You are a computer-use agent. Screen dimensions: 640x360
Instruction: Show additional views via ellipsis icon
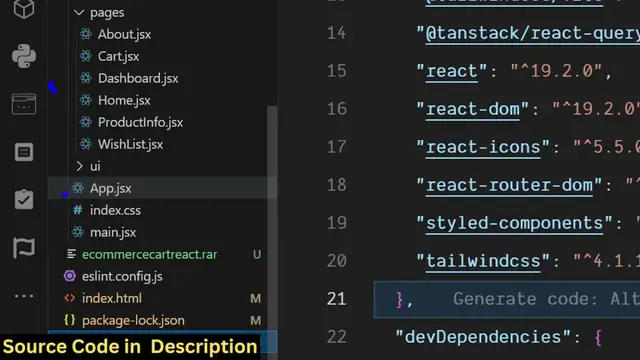coord(24,296)
